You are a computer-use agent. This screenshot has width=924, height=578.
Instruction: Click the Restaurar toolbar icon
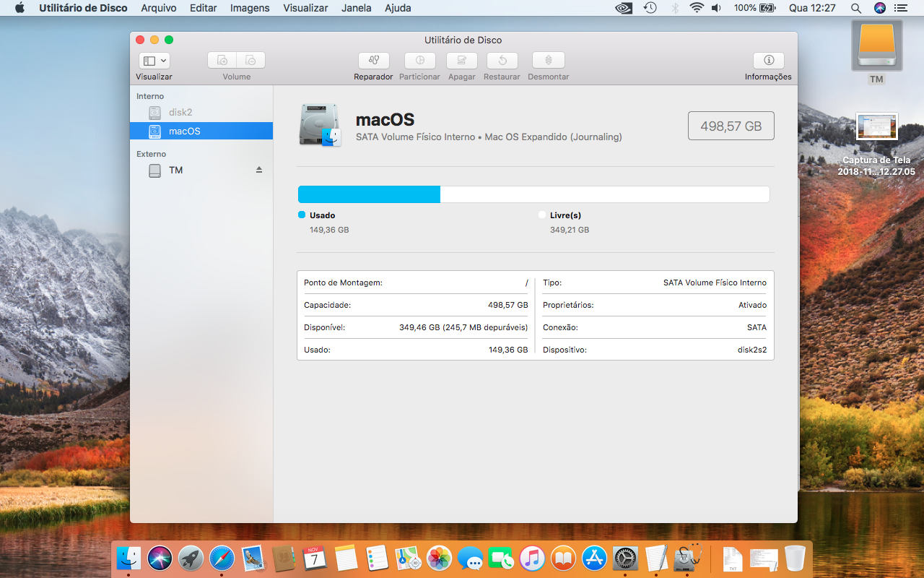(x=502, y=61)
